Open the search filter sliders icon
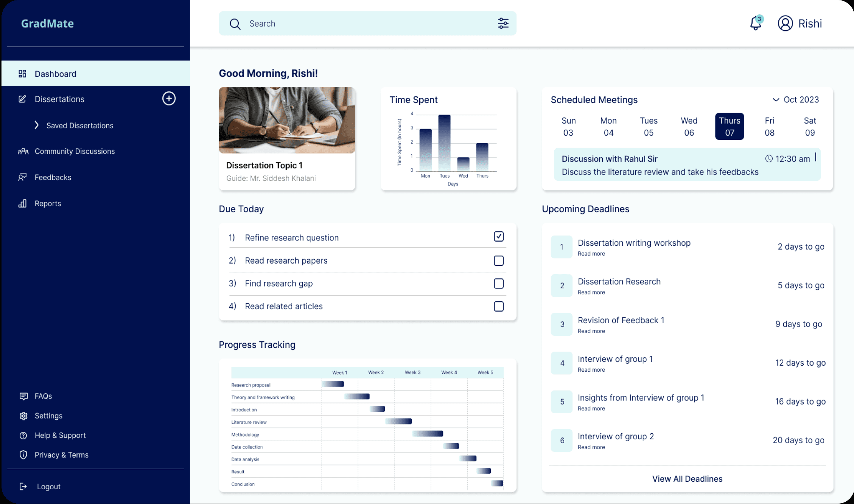Screen dimensions: 854x504 click(x=503, y=23)
